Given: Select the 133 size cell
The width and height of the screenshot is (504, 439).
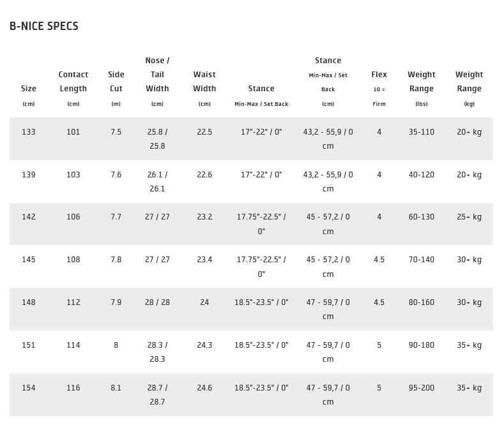Looking at the screenshot, I should click(29, 132).
